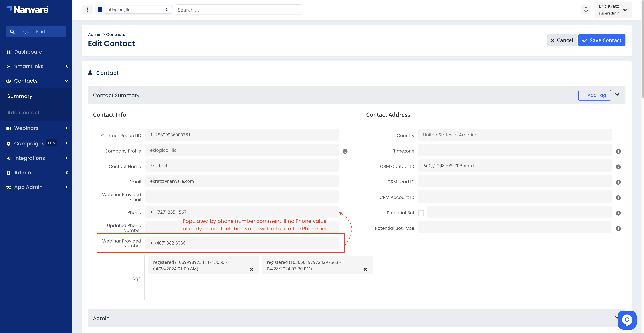Expand the Integrations sidebar menu
644x333 pixels.
(67, 158)
